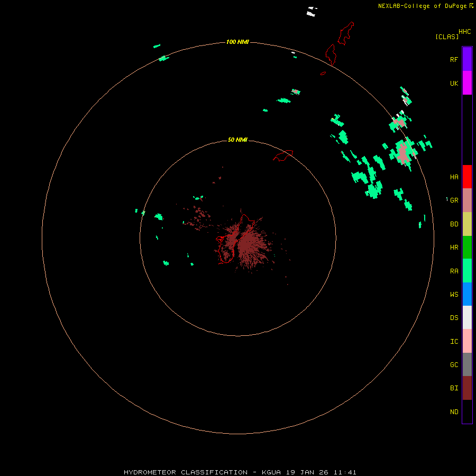Screen dimensions: 476x476
Task: Select the GR graupel color swatch
Action: click(x=467, y=200)
